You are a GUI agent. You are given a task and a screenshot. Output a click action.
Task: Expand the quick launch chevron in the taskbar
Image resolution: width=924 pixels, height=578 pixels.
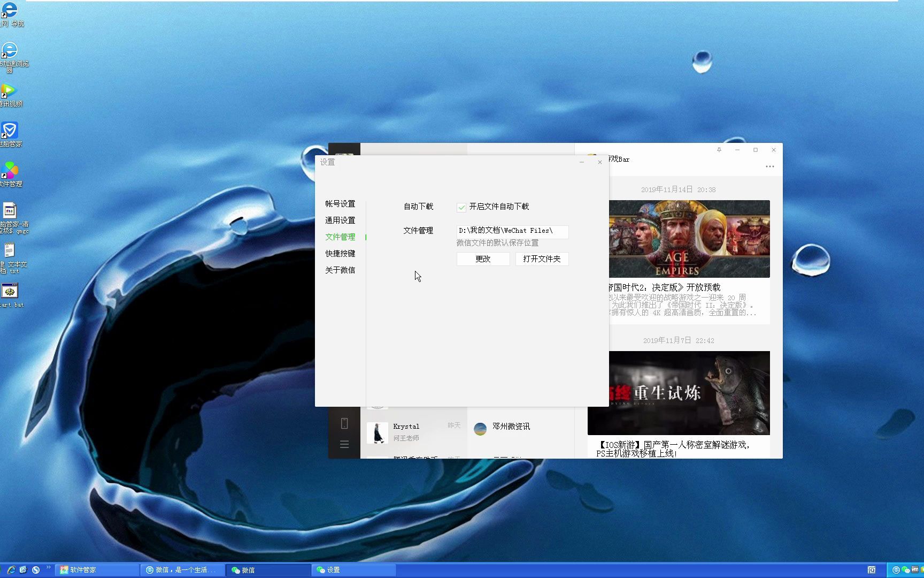pos(49,567)
